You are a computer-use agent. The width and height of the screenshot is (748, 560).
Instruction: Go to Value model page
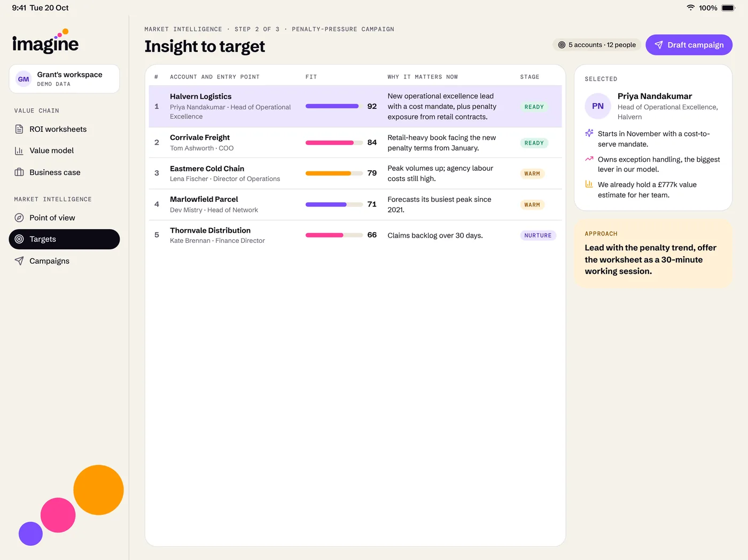[x=64, y=151]
